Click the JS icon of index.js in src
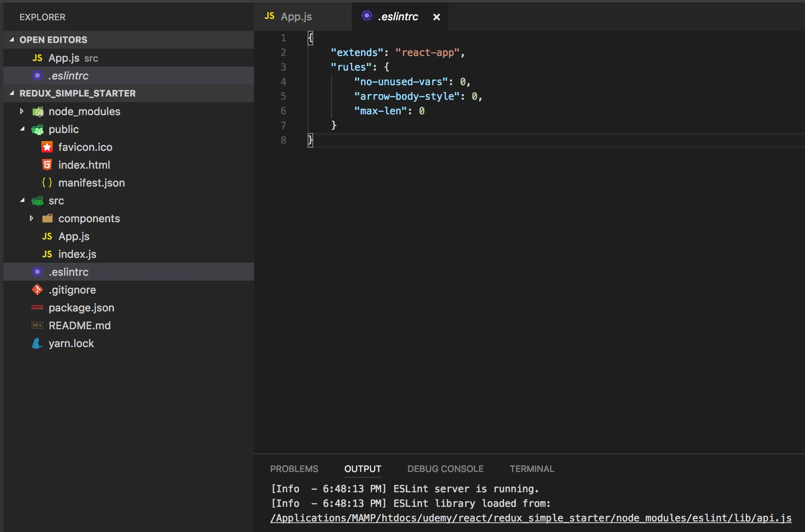This screenshot has height=532, width=805. [x=47, y=254]
